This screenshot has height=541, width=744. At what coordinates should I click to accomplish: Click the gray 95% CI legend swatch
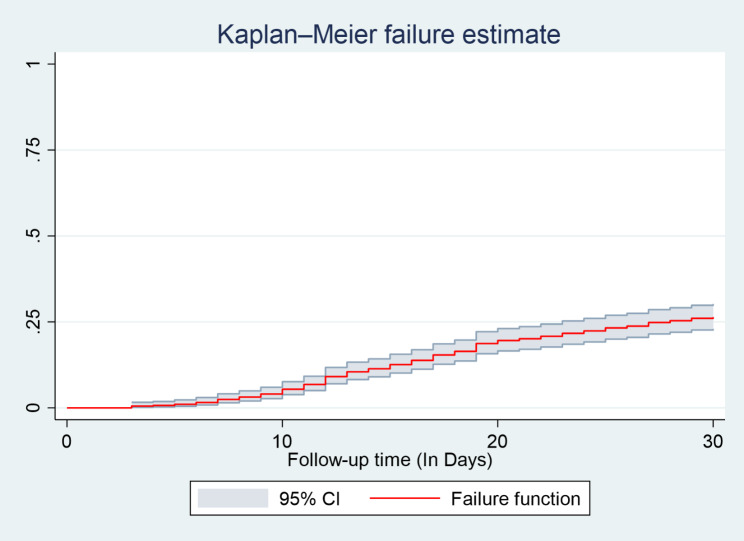233,496
